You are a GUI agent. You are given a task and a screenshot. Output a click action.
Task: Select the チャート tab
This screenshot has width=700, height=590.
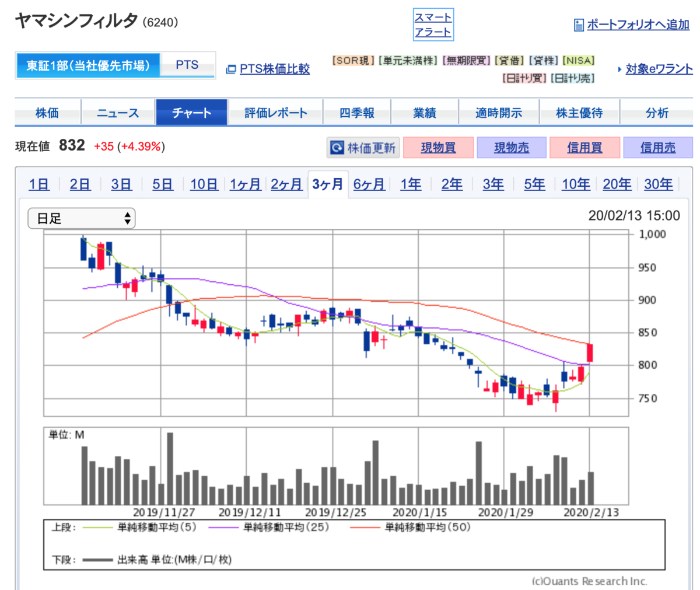click(x=191, y=113)
